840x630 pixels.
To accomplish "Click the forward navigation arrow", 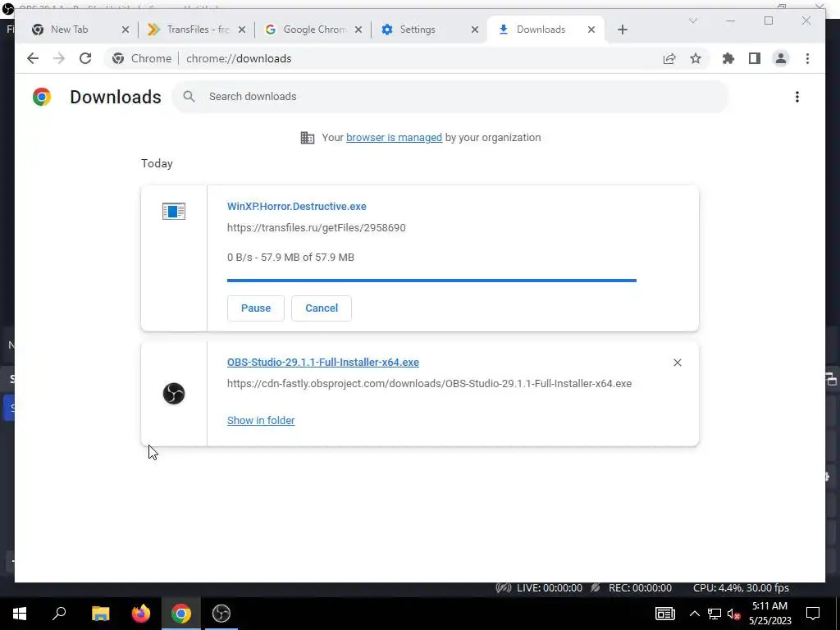I will (59, 58).
